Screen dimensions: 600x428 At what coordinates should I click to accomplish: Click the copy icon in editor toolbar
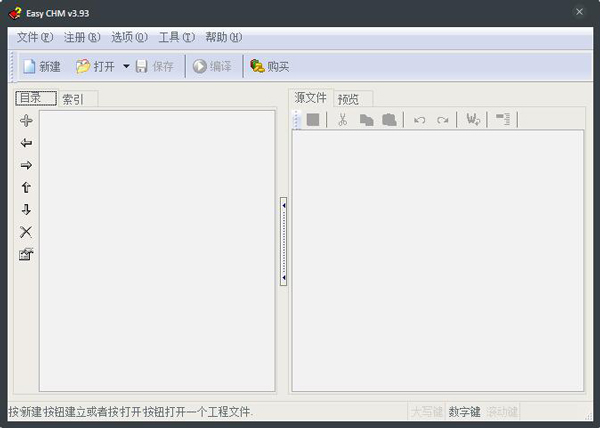click(x=366, y=120)
